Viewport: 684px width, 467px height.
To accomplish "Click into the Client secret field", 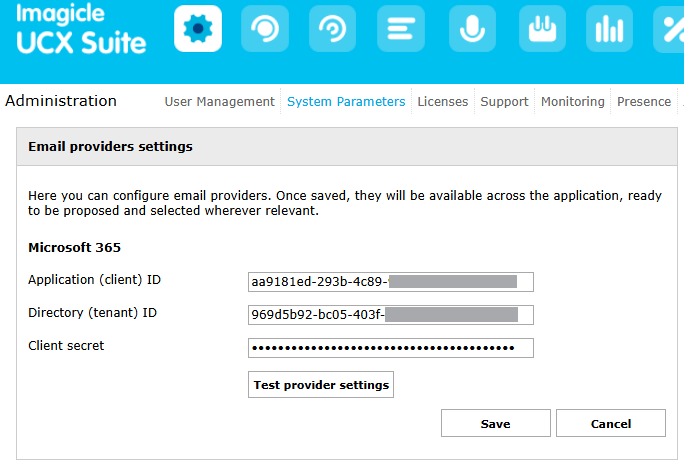I will [391, 348].
